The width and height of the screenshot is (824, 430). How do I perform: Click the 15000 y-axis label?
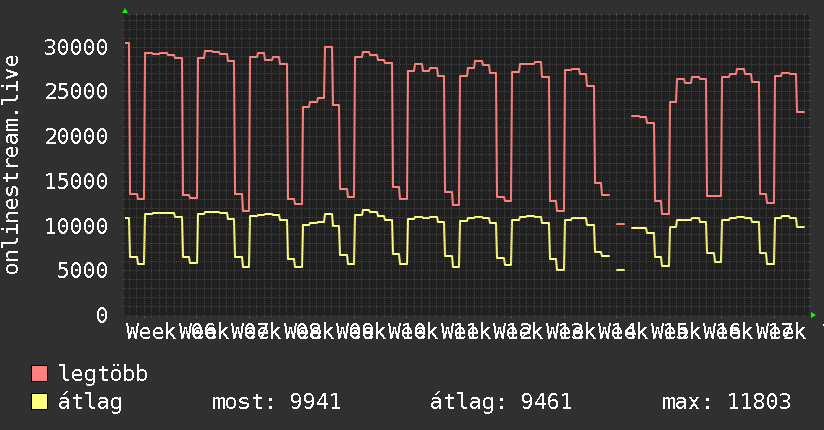tap(76, 182)
